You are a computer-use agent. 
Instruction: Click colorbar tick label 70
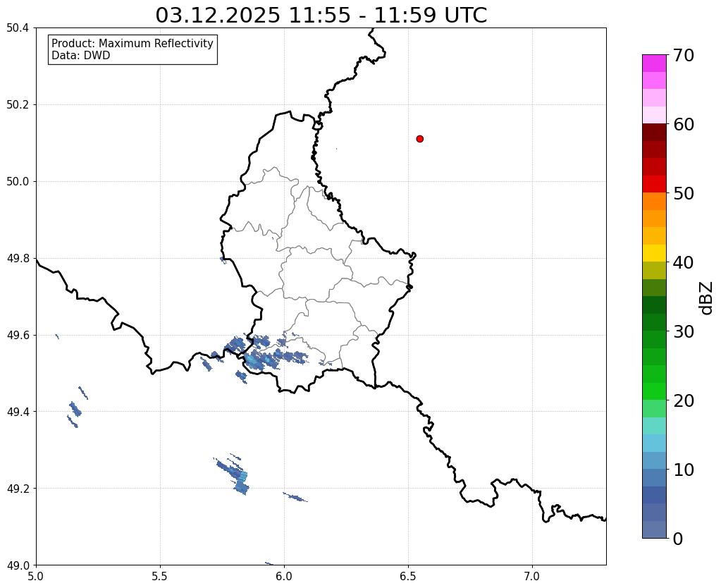pos(684,55)
